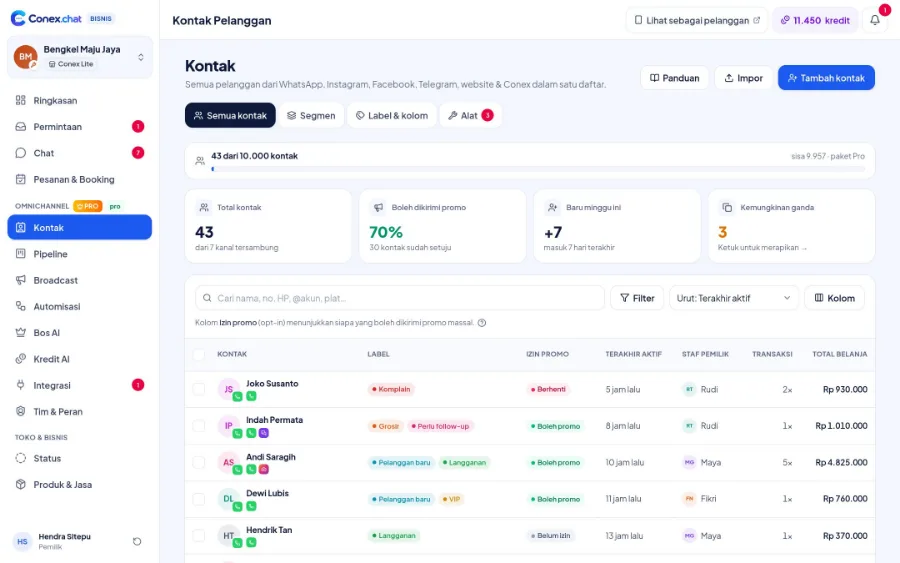Click the Rudi staff avatar in Joko row
Image resolution: width=900 pixels, height=563 pixels.
689,389
